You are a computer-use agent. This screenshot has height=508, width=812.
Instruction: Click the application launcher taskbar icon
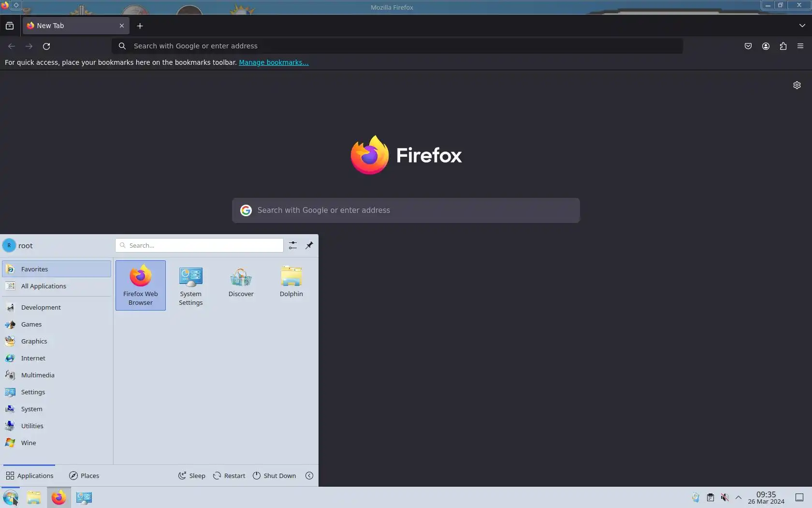(x=11, y=497)
